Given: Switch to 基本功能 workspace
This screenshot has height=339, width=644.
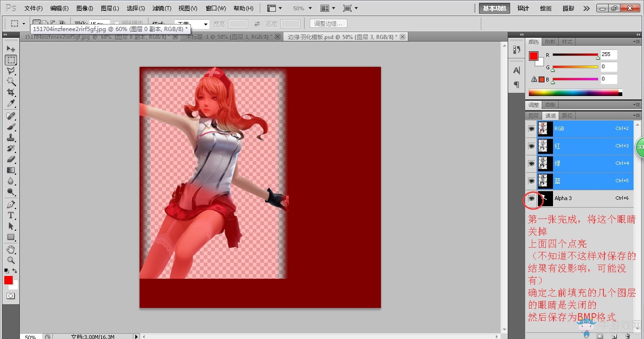Looking at the screenshot, I should (x=495, y=8).
